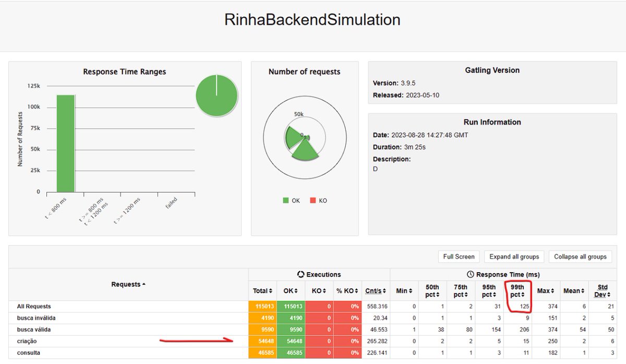Sort by 50th pct column

(432, 290)
